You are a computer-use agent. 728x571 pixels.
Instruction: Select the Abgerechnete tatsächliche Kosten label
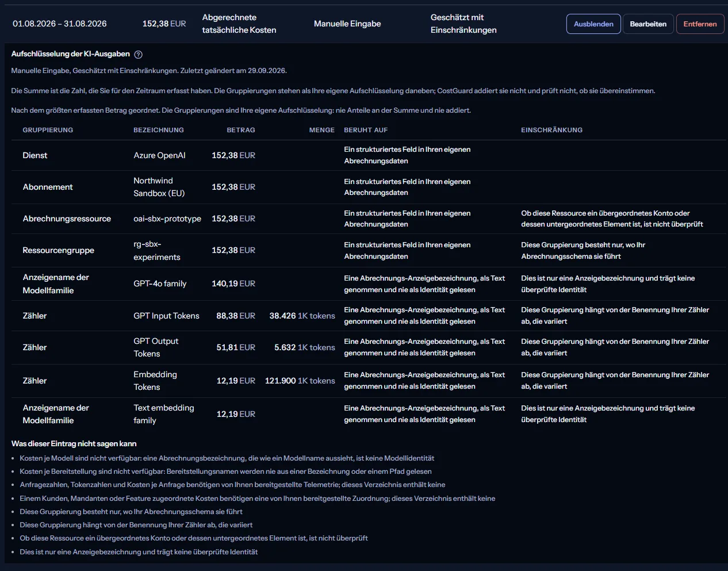pyautogui.click(x=239, y=24)
